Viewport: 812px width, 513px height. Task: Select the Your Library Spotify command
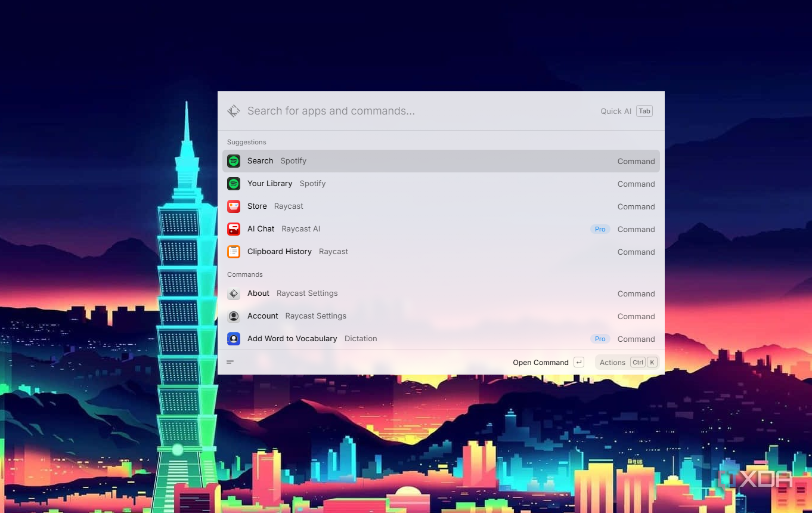[441, 184]
